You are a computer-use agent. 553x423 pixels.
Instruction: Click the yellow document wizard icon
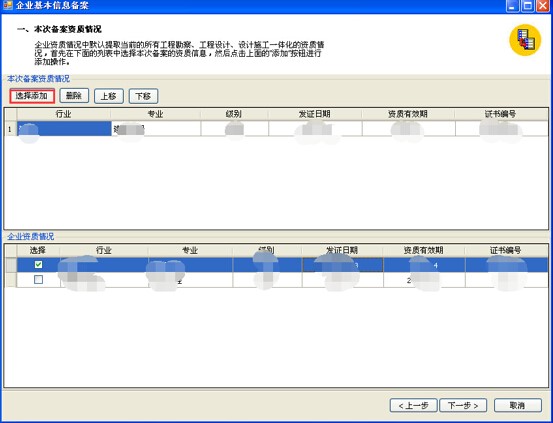point(525,40)
